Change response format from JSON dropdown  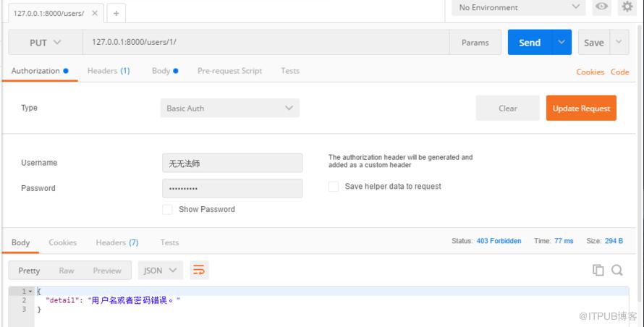pos(160,271)
